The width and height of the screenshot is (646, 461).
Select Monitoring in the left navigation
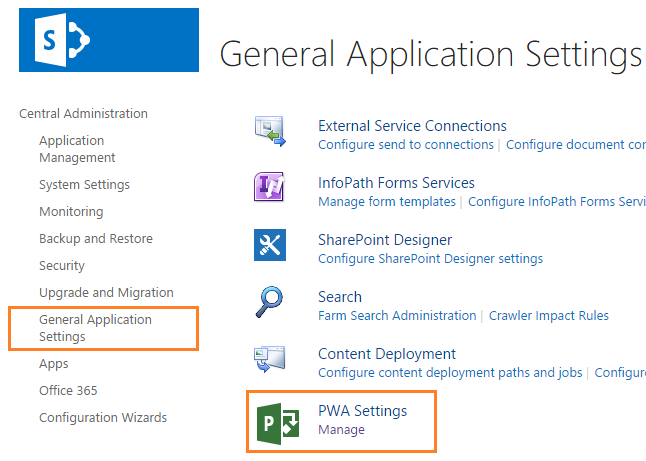coord(71,212)
